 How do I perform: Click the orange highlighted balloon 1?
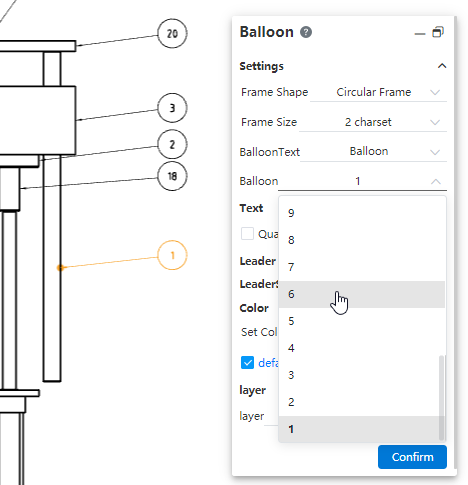pos(172,255)
